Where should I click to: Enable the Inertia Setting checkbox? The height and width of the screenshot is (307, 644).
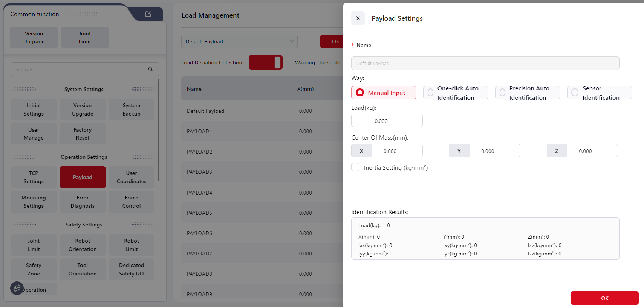pos(355,167)
